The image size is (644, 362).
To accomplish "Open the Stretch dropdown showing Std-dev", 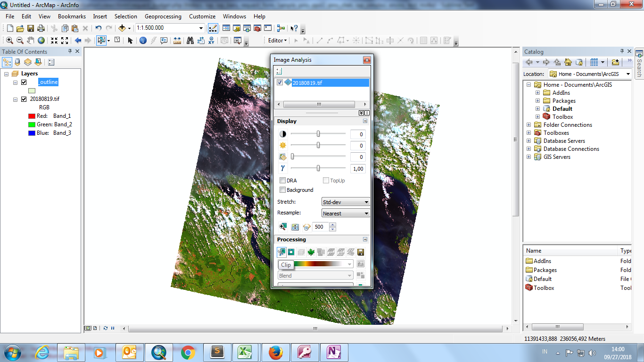I will (x=346, y=202).
